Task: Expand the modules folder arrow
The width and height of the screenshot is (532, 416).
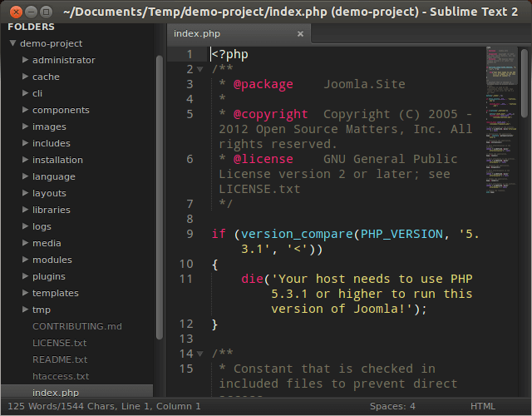Action: click(25, 260)
